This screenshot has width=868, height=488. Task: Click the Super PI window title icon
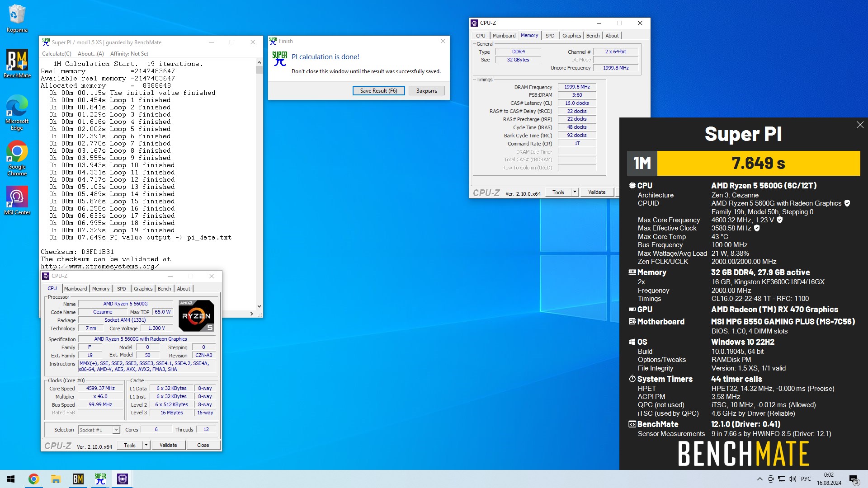[46, 42]
